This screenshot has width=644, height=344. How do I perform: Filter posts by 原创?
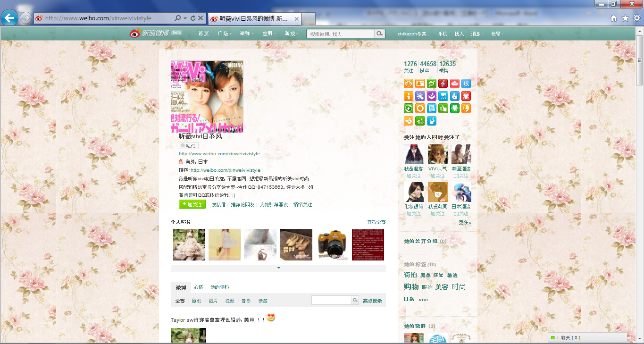point(197,301)
